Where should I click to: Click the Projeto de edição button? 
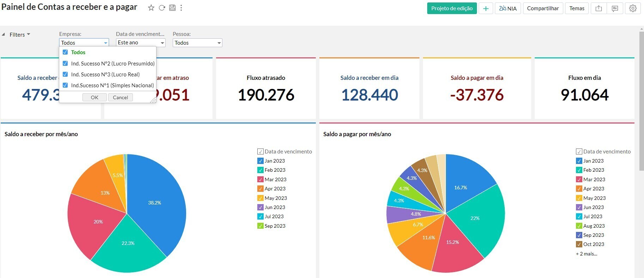point(452,8)
